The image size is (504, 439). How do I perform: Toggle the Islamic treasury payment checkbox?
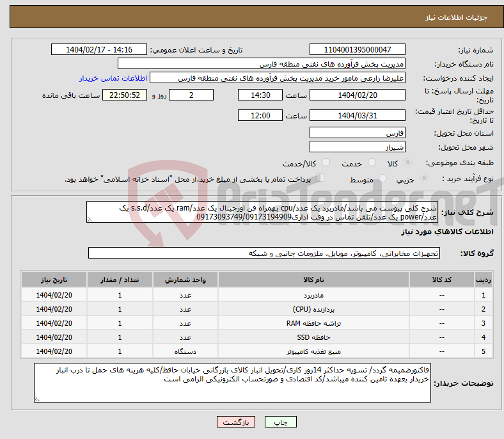click(320, 178)
